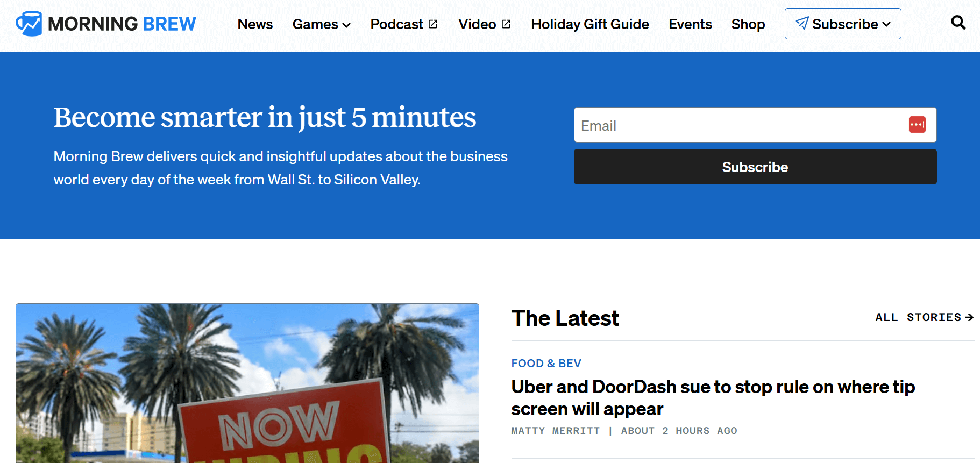This screenshot has width=980, height=463.
Task: Open the Video nav link
Action: point(477,24)
